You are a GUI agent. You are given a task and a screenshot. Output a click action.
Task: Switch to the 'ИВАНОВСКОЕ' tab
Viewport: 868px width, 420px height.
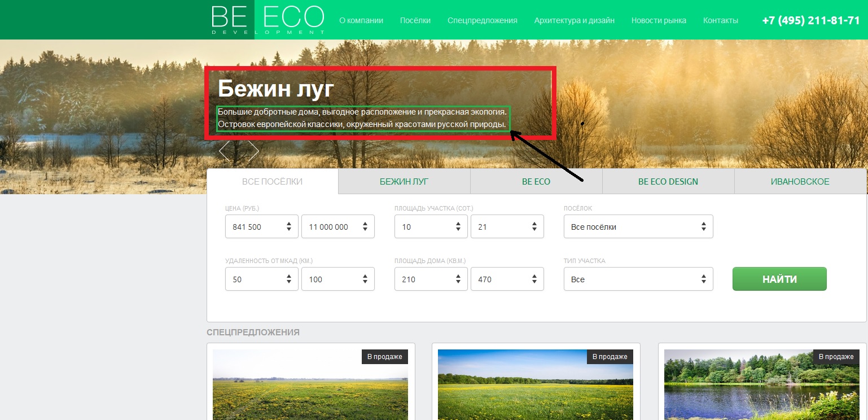click(800, 182)
